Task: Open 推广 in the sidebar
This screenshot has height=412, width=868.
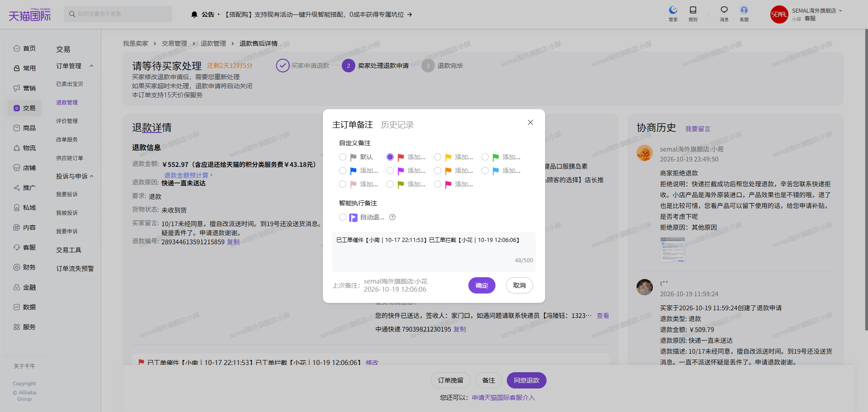Action: pos(24,188)
